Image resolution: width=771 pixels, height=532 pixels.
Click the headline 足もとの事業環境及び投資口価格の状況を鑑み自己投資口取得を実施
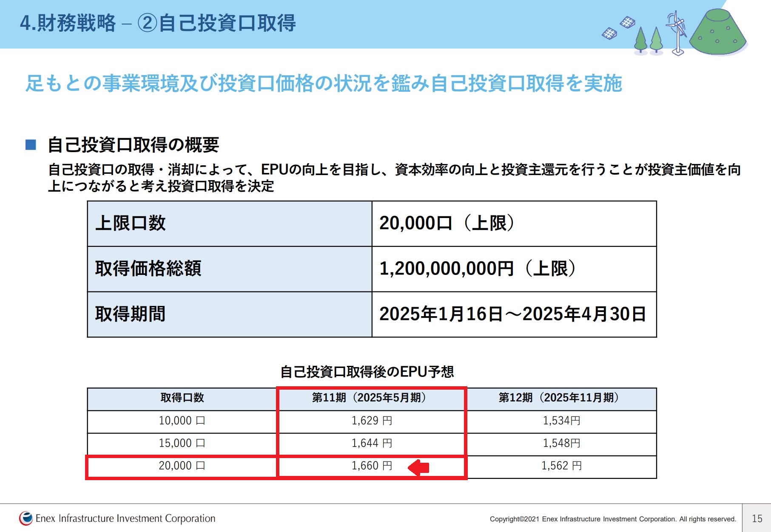click(324, 83)
